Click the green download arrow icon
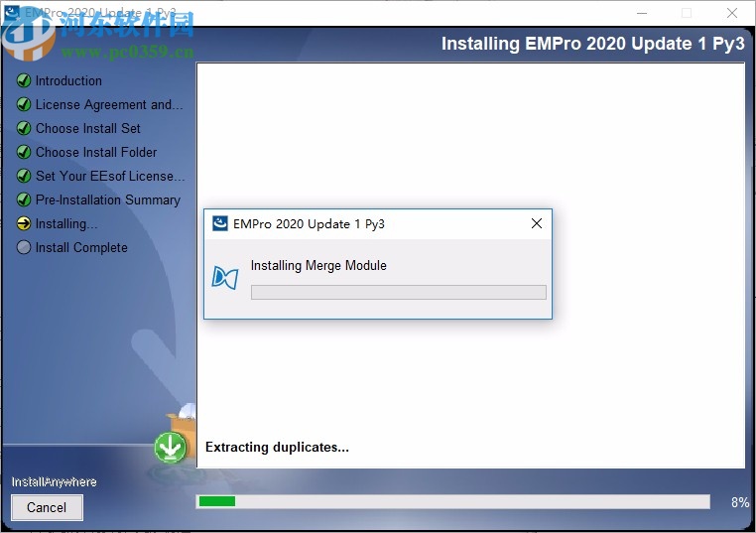This screenshot has width=756, height=533. (171, 447)
